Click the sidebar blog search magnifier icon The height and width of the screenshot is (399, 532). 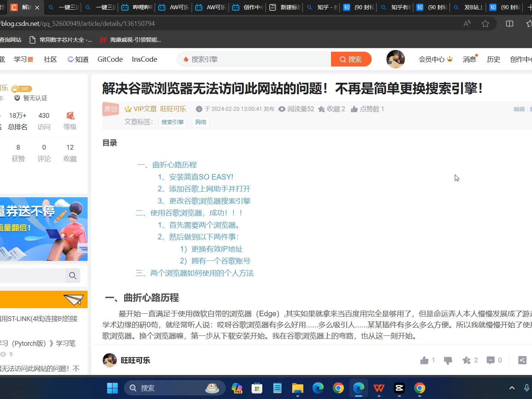click(x=72, y=276)
